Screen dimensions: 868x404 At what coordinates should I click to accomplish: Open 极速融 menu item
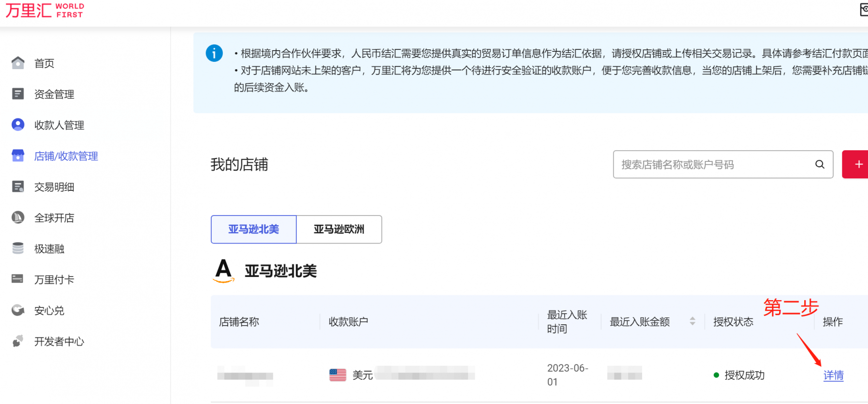(x=49, y=249)
